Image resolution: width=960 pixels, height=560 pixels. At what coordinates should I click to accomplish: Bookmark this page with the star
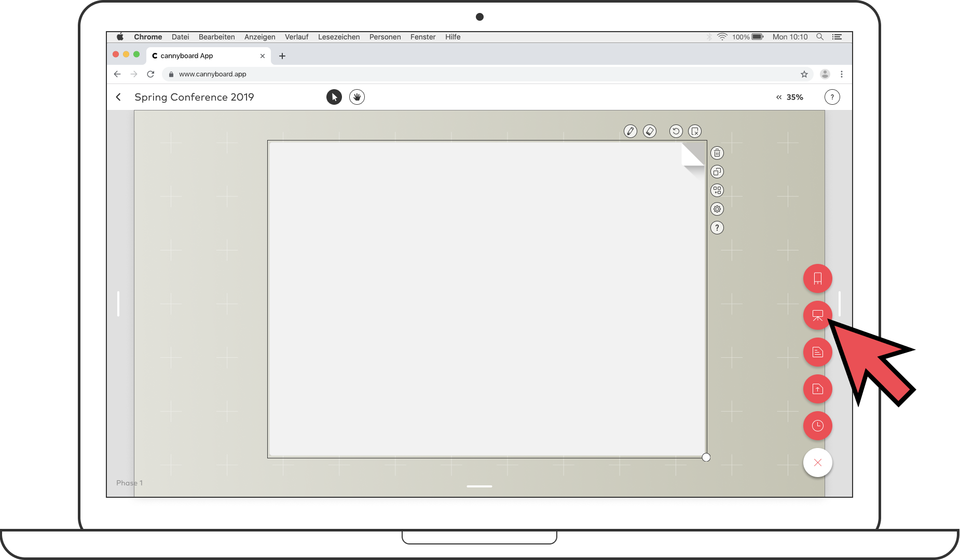804,74
